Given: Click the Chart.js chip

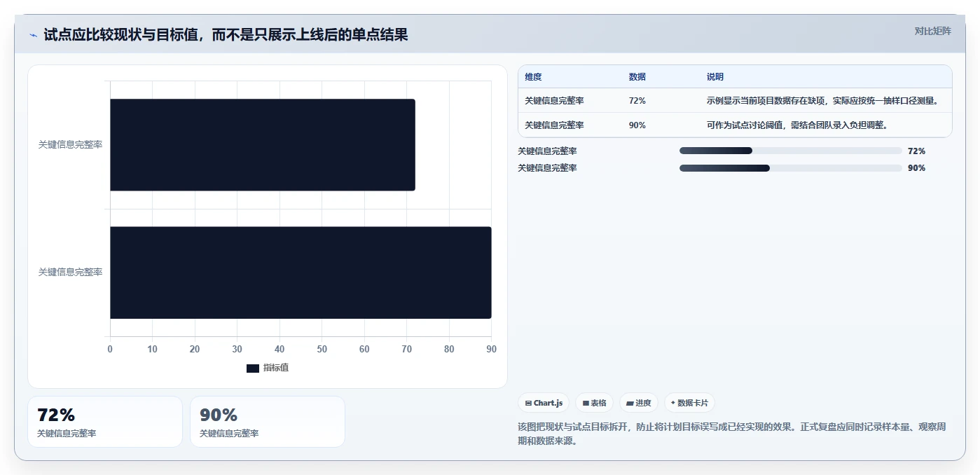Looking at the screenshot, I should [544, 403].
